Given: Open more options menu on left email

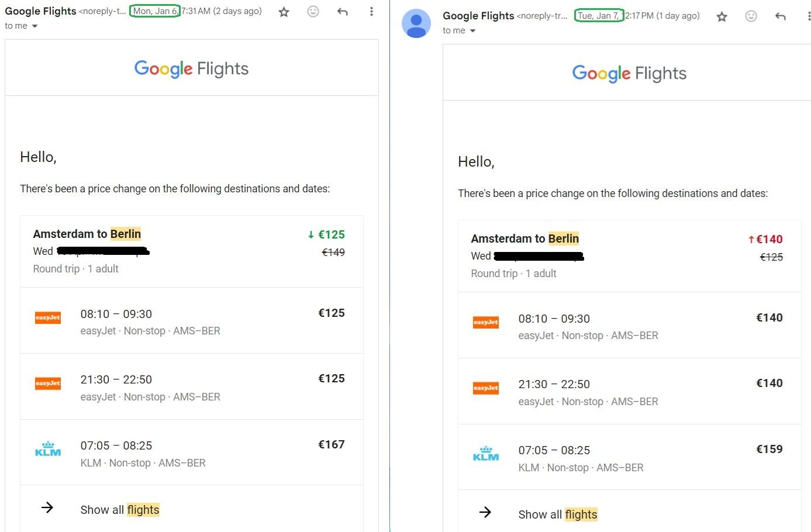Looking at the screenshot, I should click(x=371, y=12).
